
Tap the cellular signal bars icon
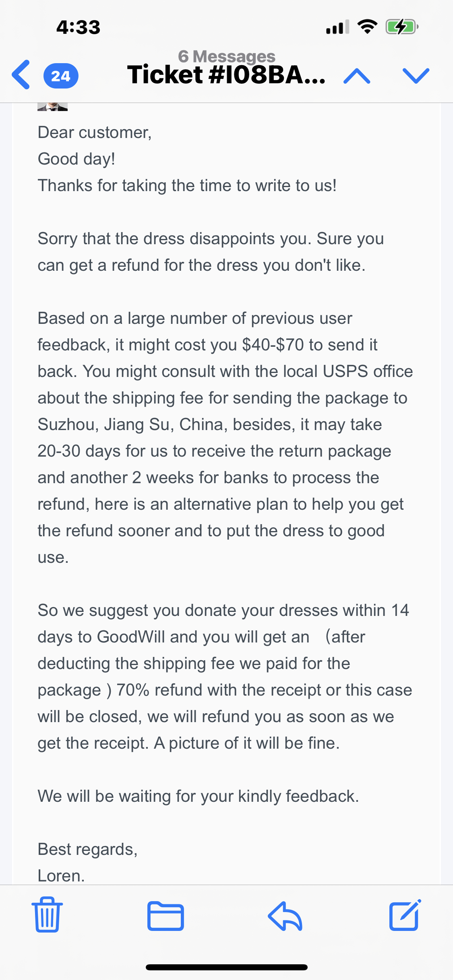click(337, 27)
